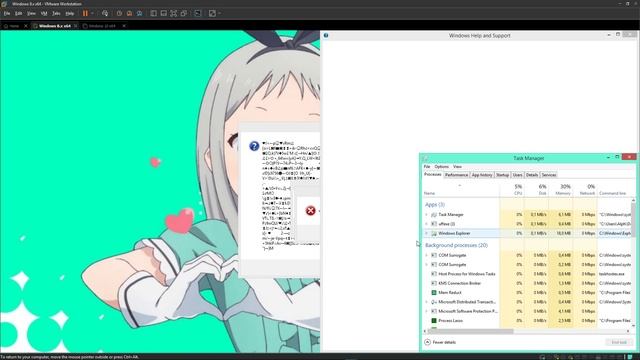The width and height of the screenshot is (640, 360).
Task: Click the Process Lasso row icon
Action: pyautogui.click(x=434, y=320)
